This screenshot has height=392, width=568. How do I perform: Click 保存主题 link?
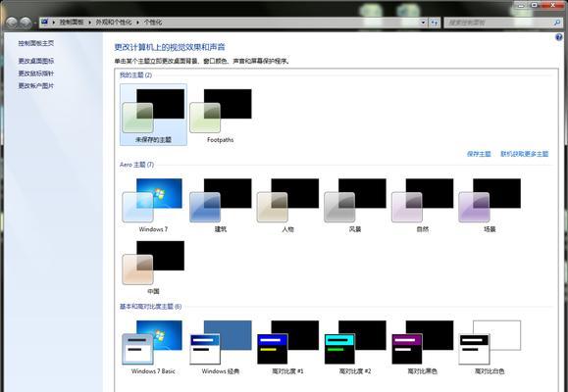click(x=479, y=154)
